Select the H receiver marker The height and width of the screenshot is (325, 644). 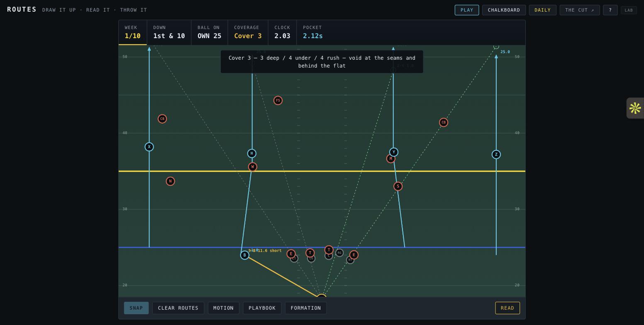(251, 153)
